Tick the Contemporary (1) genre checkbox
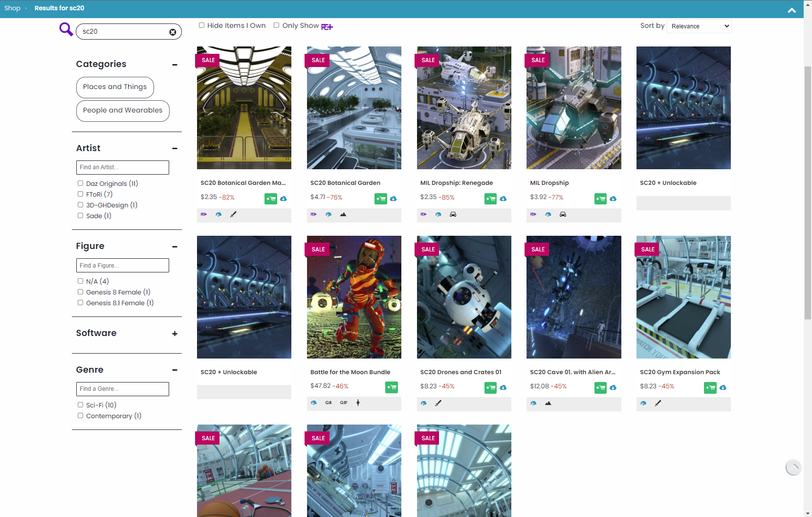Screen dimensions: 812x517 [x=80, y=416]
